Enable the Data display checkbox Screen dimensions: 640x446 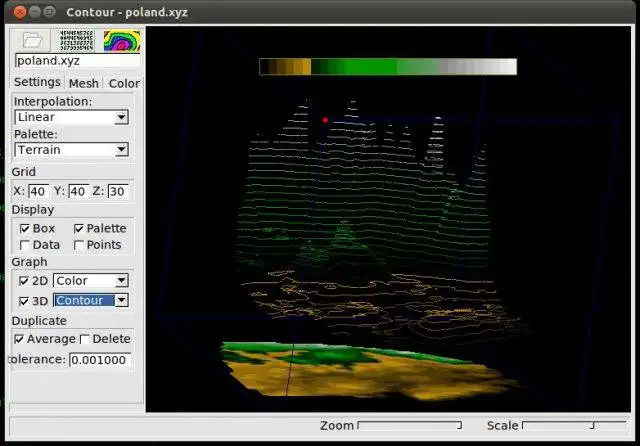tap(24, 245)
